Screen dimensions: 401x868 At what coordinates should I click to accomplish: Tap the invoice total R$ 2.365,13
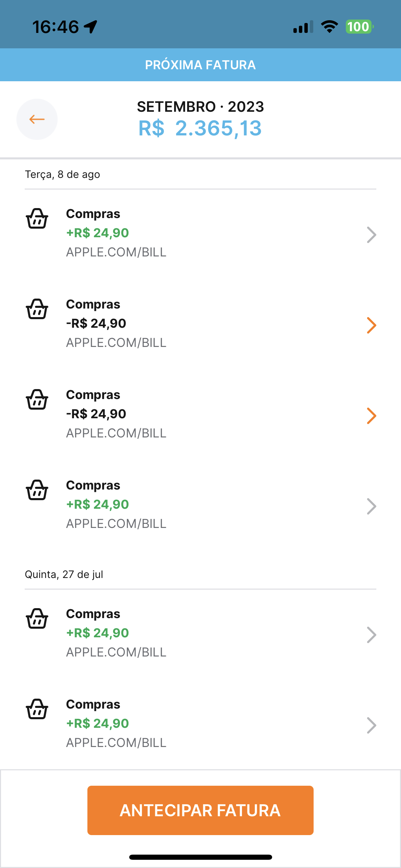(200, 128)
